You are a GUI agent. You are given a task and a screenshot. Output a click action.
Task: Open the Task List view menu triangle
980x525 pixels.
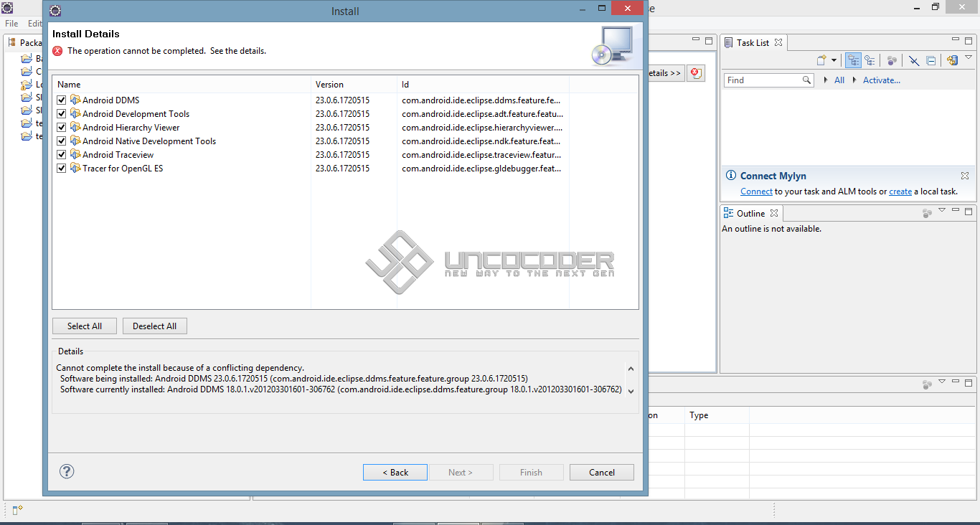coord(969,57)
